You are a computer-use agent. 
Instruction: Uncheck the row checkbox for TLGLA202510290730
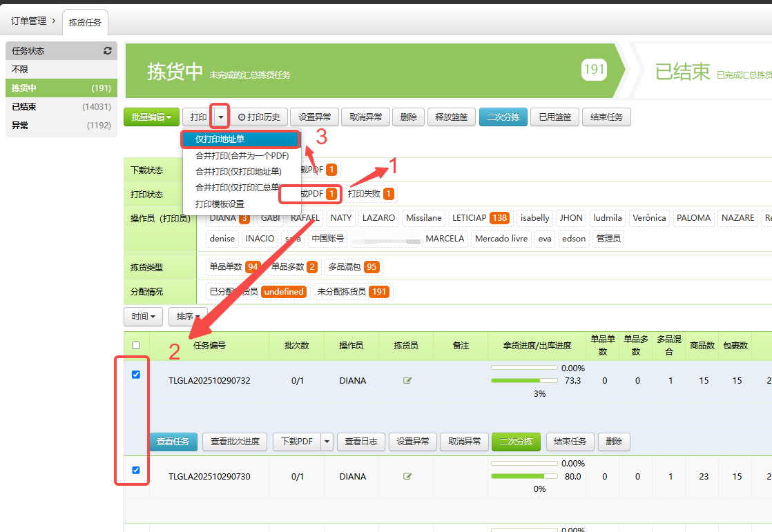pyautogui.click(x=136, y=471)
